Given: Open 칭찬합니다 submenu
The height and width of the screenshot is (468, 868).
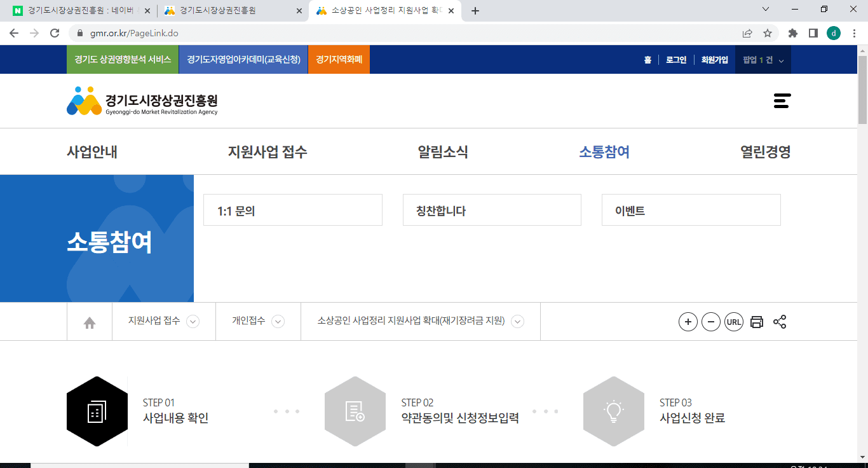Looking at the screenshot, I should 492,210.
